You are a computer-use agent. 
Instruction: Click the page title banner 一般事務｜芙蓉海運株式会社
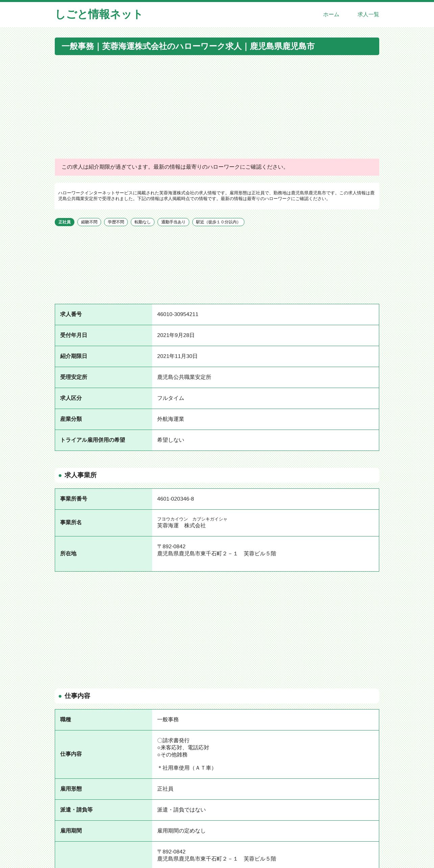click(x=217, y=46)
